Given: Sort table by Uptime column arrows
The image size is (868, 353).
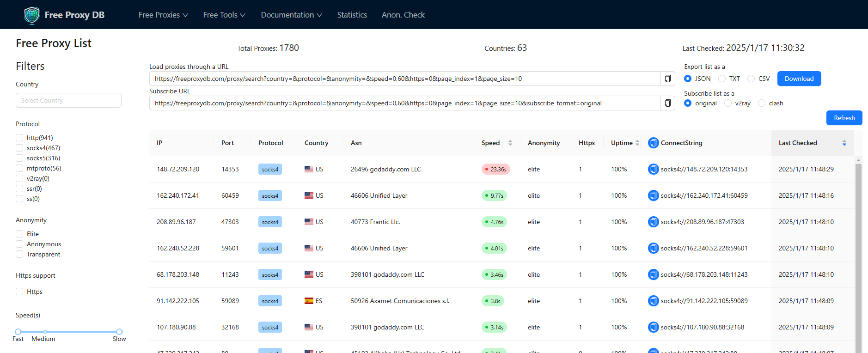Looking at the screenshot, I should pyautogui.click(x=637, y=143).
